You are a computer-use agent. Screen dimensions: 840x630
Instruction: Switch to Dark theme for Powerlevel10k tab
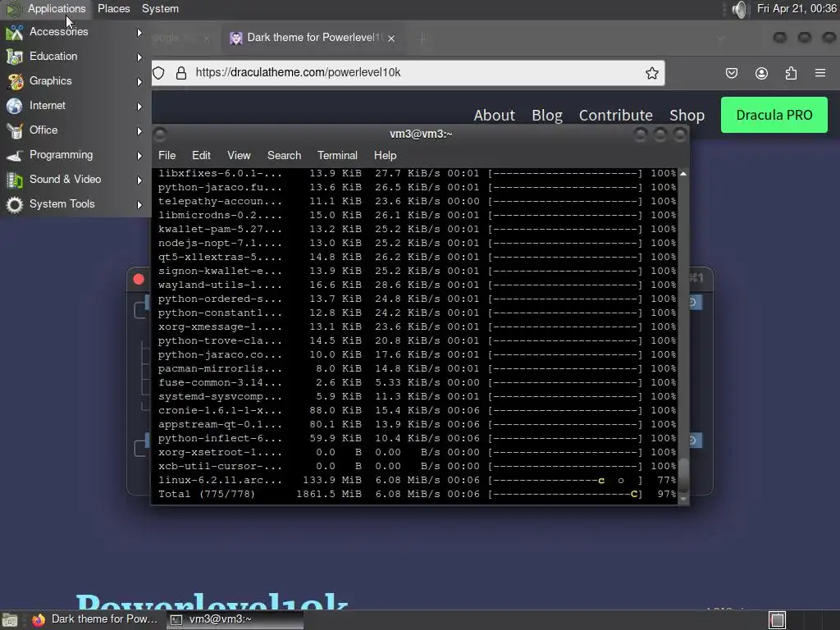click(313, 38)
